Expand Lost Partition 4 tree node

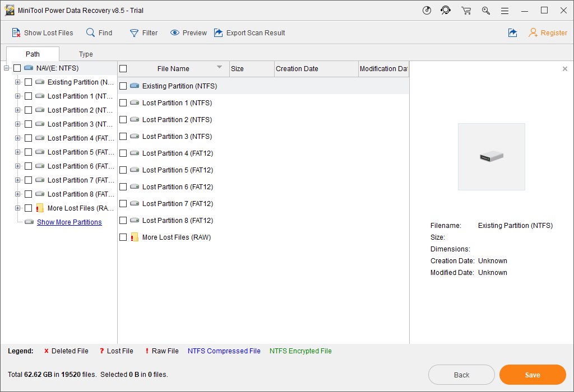pyautogui.click(x=17, y=138)
